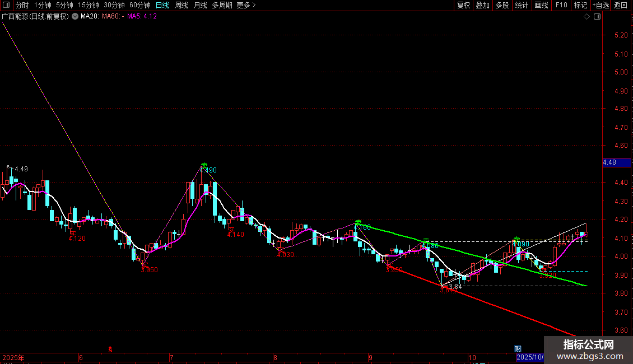
Task: Select the 30分钟 period
Action: pos(114,5)
